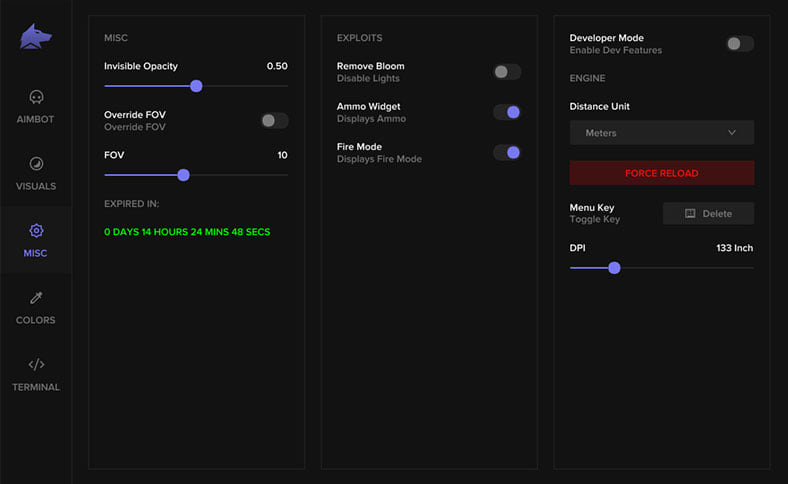Click the Menu Key label
Image resolution: width=788 pixels, height=484 pixels.
click(x=592, y=208)
